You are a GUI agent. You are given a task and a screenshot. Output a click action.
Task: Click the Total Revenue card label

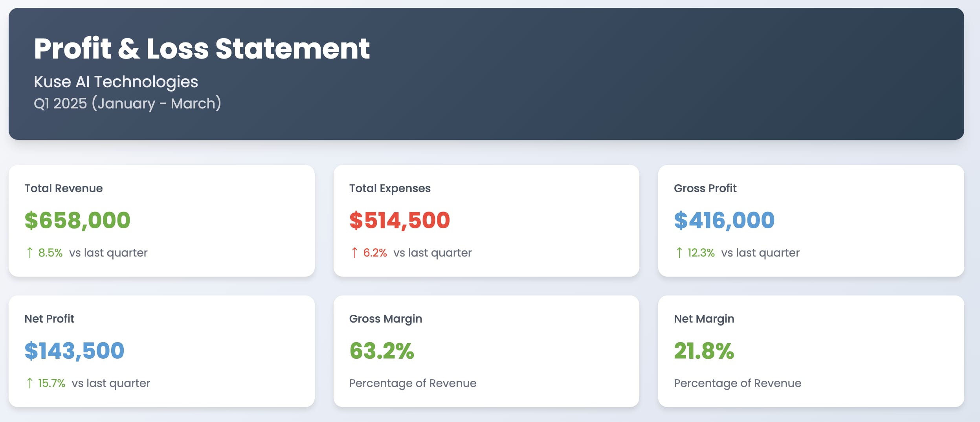point(64,188)
